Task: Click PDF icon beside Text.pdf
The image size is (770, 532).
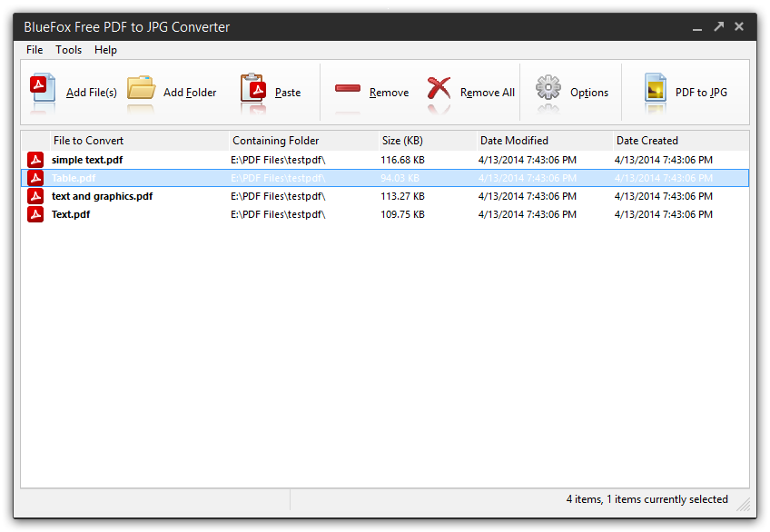Action: pyautogui.click(x=35, y=214)
